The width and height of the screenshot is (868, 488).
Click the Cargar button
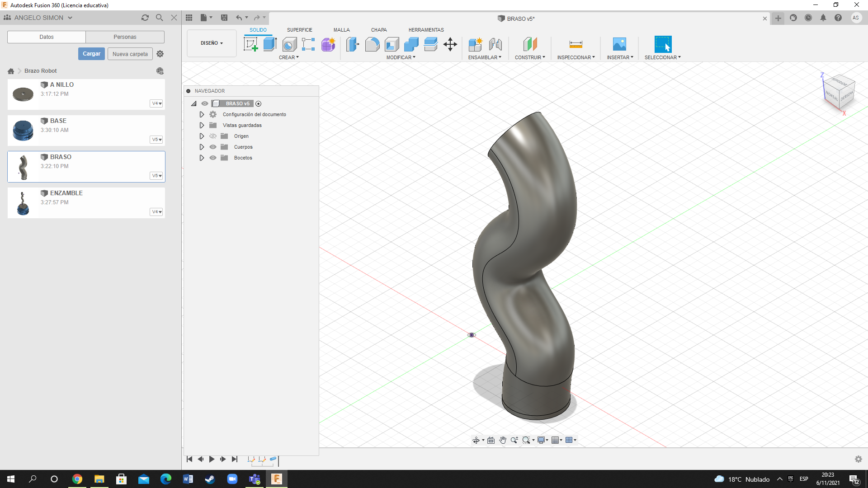(91, 54)
